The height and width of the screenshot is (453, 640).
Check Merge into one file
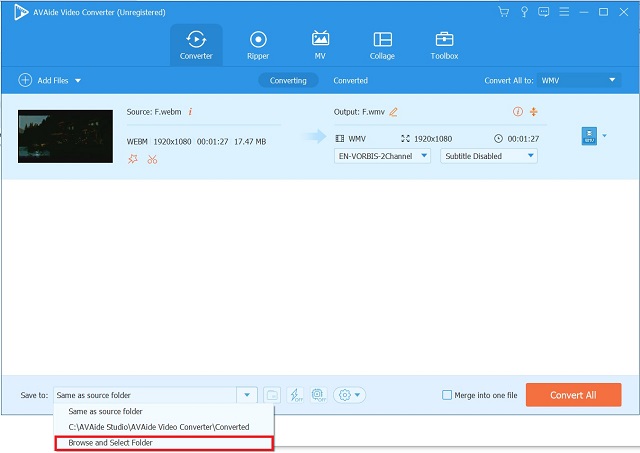click(447, 395)
